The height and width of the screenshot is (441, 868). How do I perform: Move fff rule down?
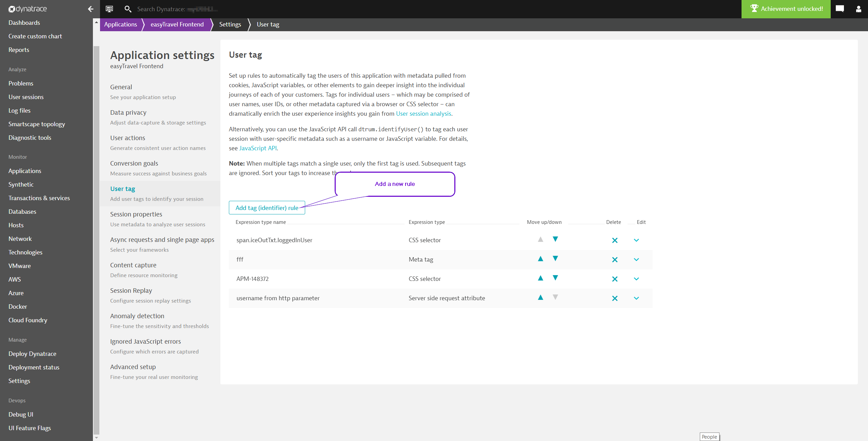coord(555,258)
